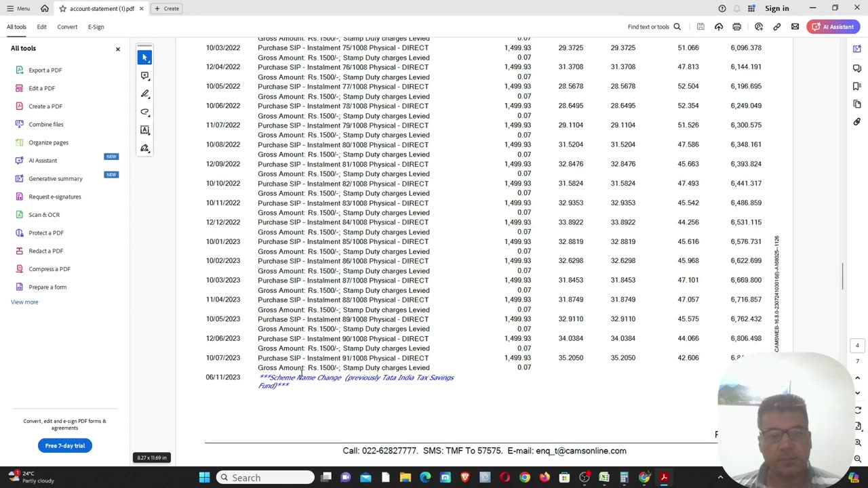Click the cloud upload icon
Image resolution: width=868 pixels, height=488 pixels.
pos(719,27)
